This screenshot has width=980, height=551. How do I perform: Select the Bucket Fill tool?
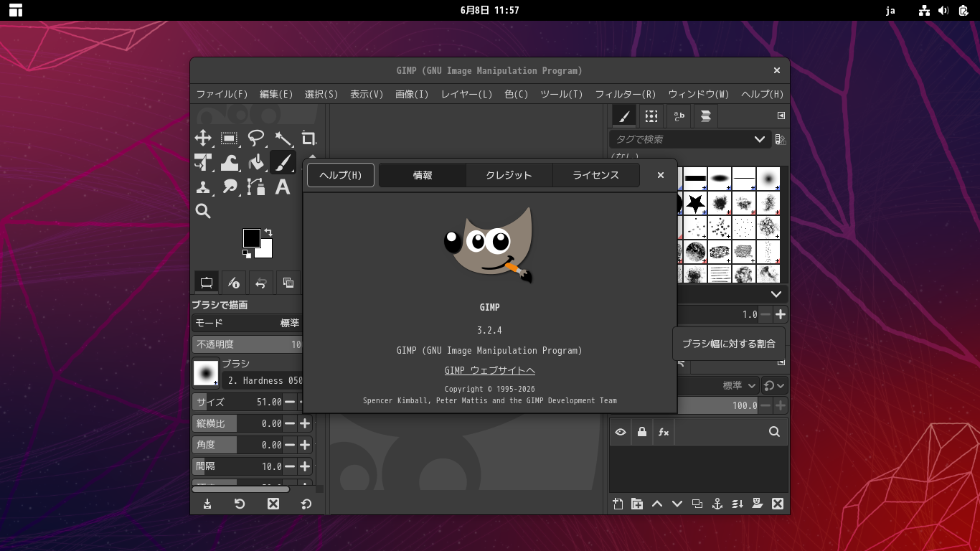[256, 163]
